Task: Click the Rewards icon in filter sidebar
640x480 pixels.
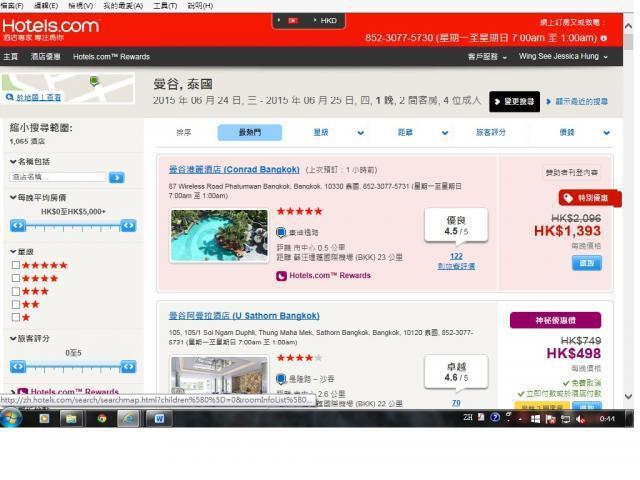Action: (23, 393)
